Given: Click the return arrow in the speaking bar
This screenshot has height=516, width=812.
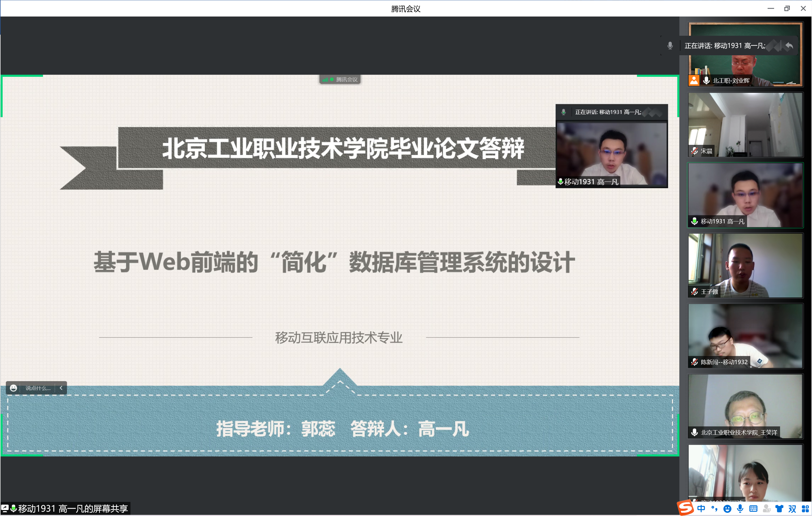Looking at the screenshot, I should click(x=789, y=45).
